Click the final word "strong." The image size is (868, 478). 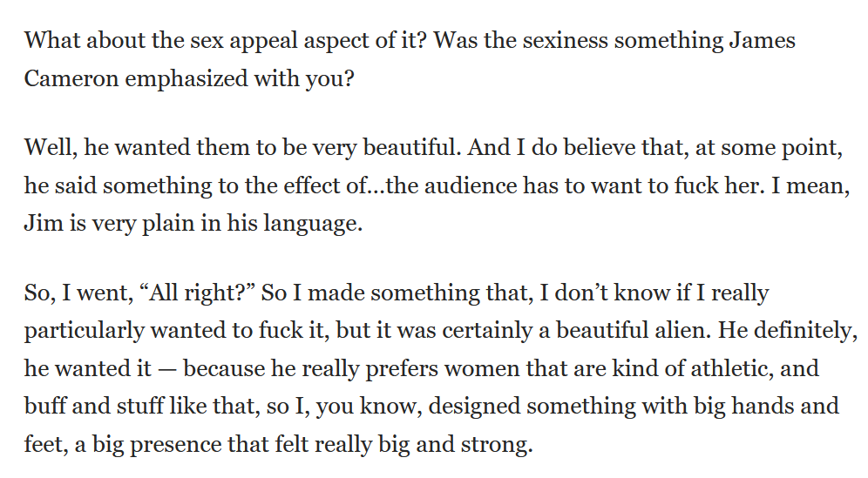[x=496, y=444]
